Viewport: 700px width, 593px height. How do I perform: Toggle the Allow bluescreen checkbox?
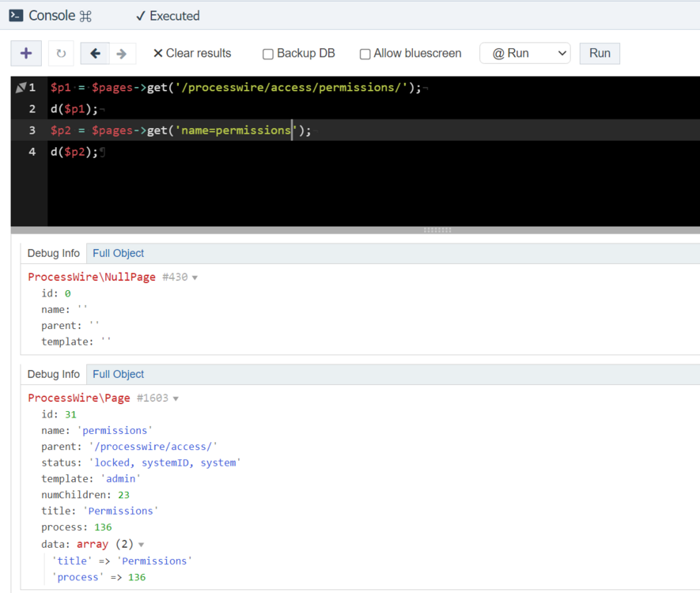365,54
